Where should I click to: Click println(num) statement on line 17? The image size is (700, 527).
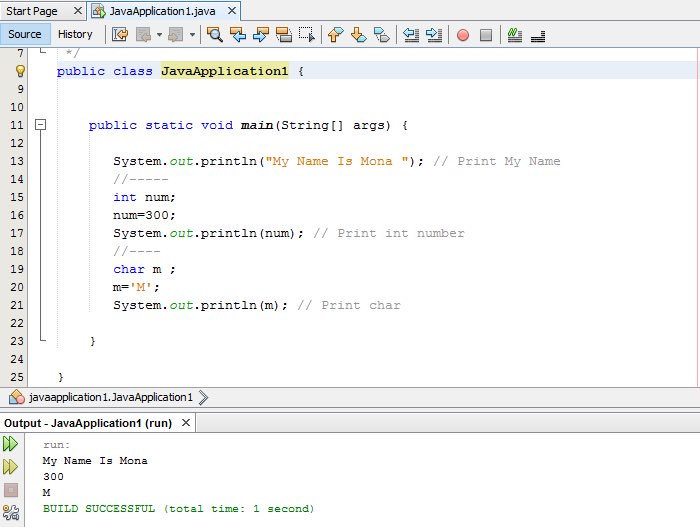pos(208,233)
